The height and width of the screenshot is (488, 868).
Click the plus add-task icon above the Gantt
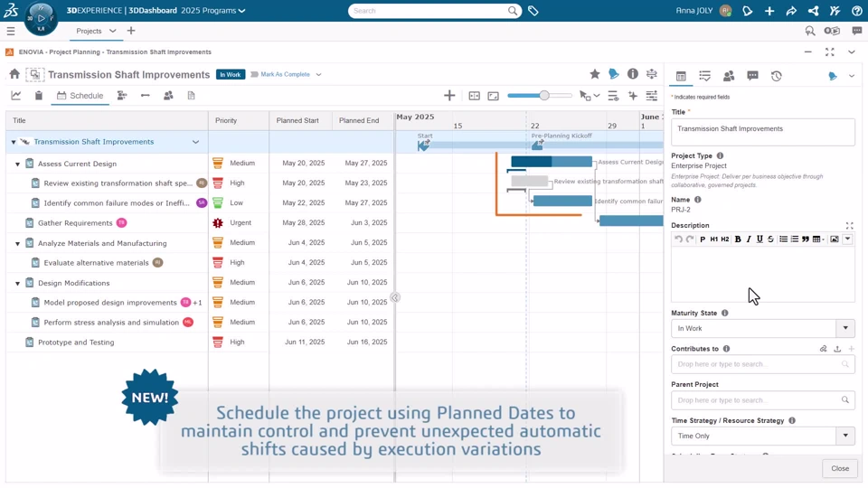(x=449, y=96)
